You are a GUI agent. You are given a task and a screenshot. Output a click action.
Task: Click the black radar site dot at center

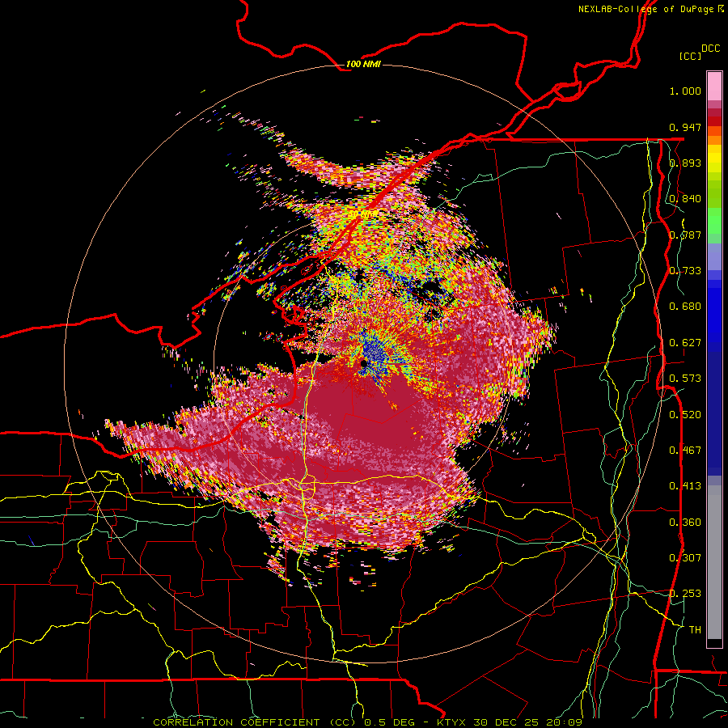(x=363, y=364)
